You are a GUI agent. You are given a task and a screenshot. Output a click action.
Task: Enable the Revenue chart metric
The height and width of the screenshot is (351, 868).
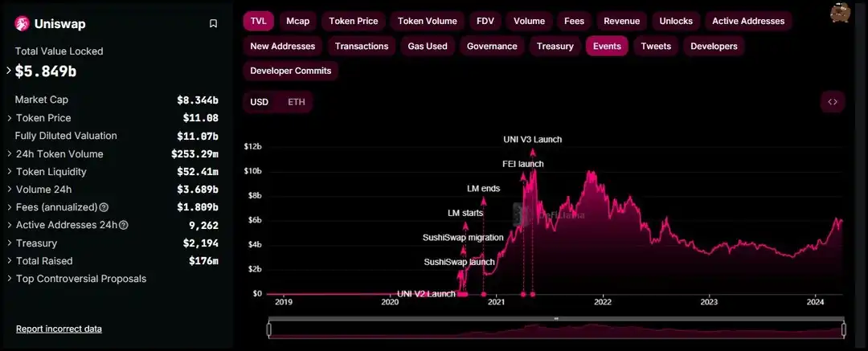pos(621,21)
